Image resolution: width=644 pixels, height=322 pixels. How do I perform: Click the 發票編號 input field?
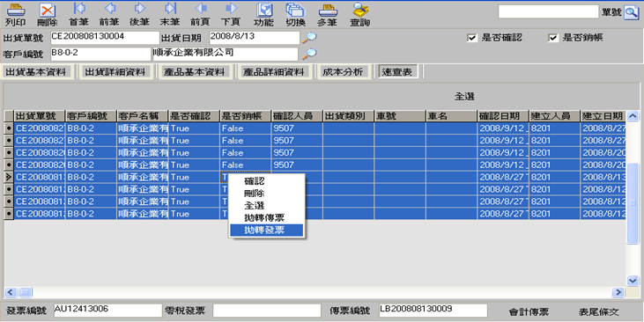coord(108,310)
